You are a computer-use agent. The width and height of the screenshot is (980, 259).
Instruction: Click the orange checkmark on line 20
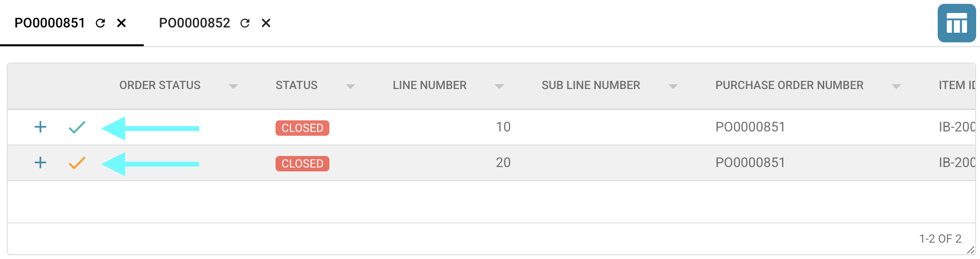tap(77, 163)
